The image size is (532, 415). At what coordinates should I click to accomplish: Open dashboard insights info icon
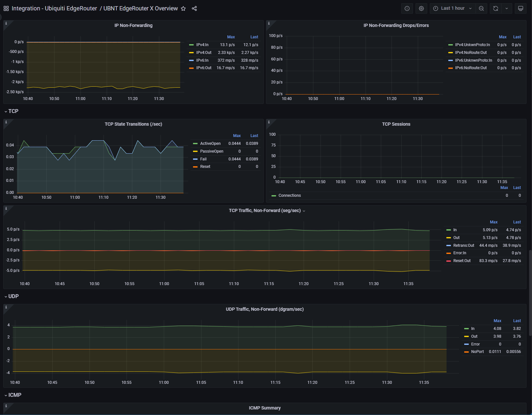point(407,8)
